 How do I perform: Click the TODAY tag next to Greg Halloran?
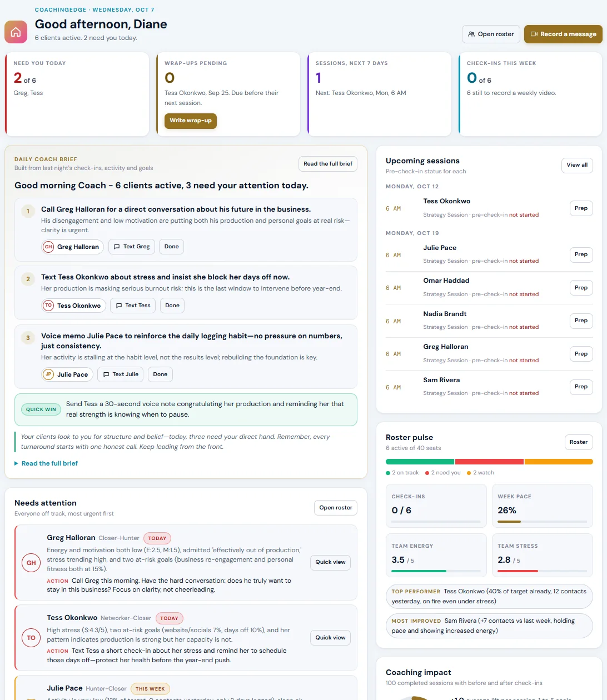[x=157, y=538]
